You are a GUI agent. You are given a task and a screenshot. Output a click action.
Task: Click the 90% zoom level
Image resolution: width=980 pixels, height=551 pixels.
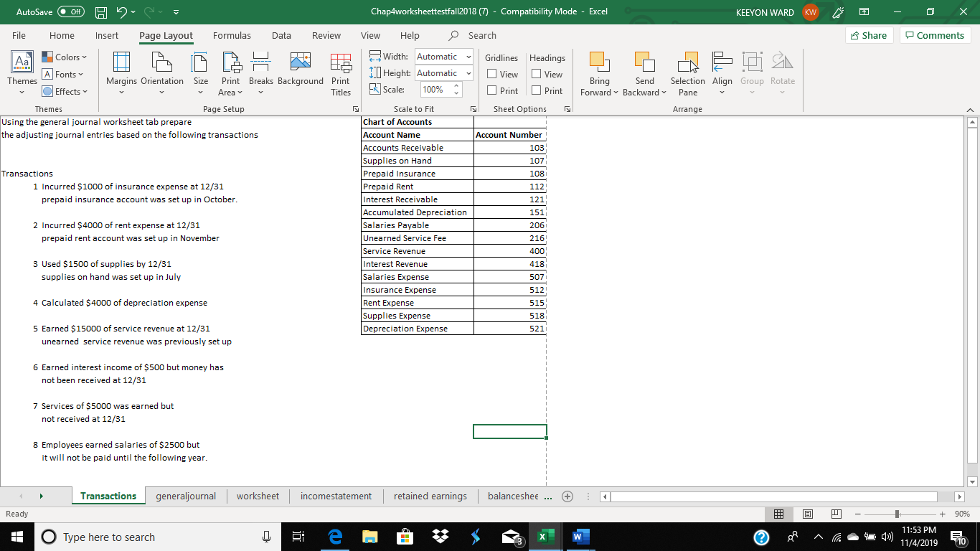(x=962, y=514)
